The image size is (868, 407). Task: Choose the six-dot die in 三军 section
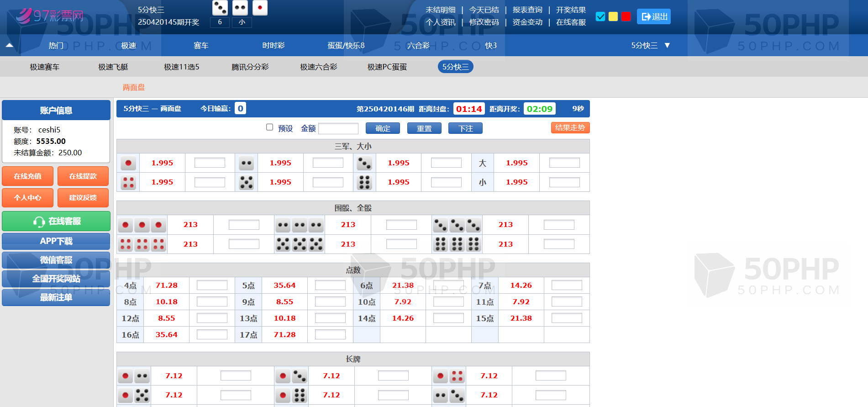tap(364, 182)
